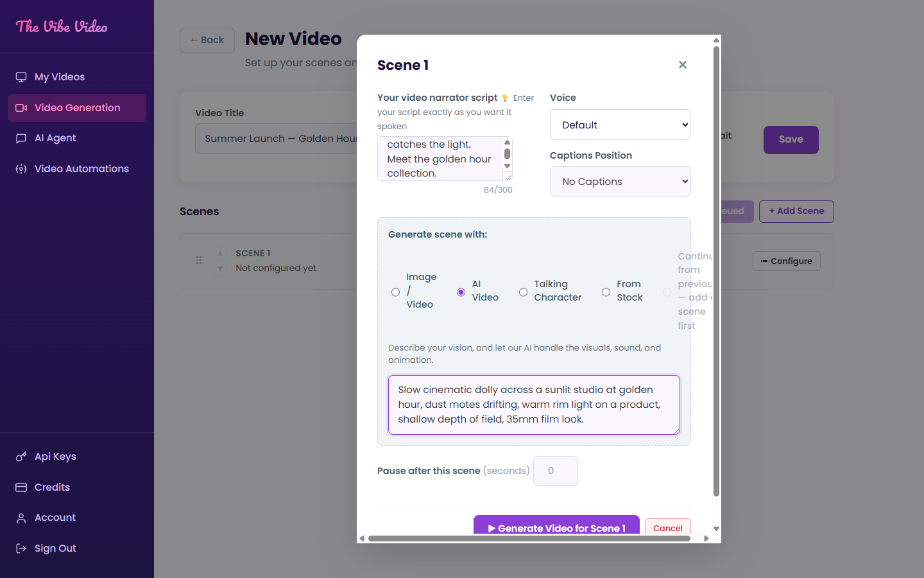This screenshot has height=578, width=924.
Task: Click the Add Scene button
Action: (x=796, y=211)
